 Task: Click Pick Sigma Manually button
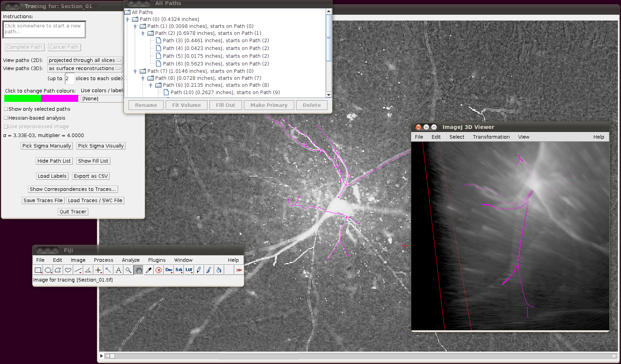tap(46, 146)
